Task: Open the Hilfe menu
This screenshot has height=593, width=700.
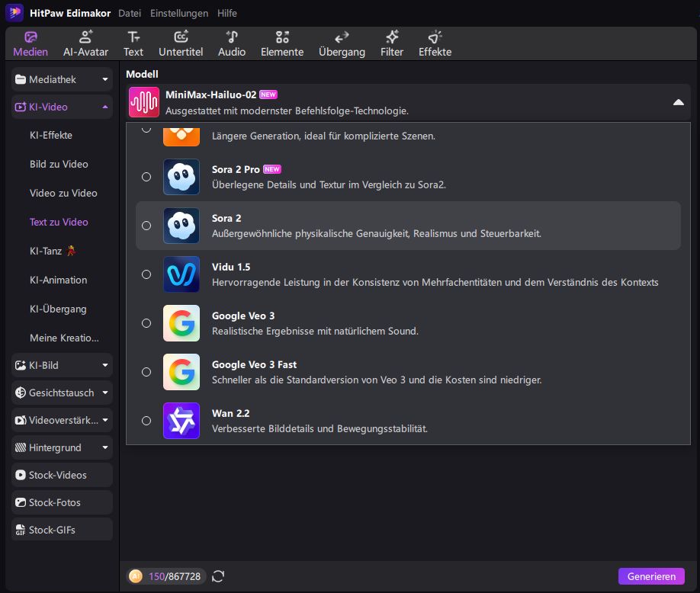Action: click(226, 13)
